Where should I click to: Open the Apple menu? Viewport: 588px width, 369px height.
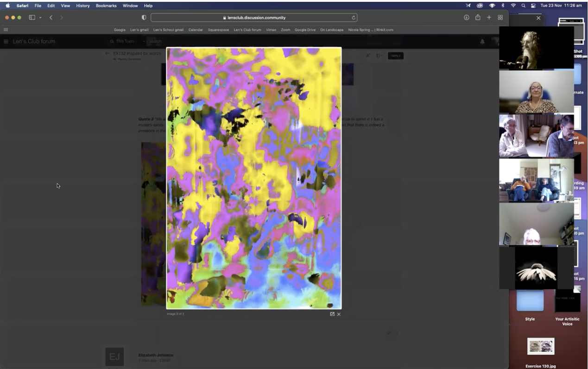tap(7, 6)
